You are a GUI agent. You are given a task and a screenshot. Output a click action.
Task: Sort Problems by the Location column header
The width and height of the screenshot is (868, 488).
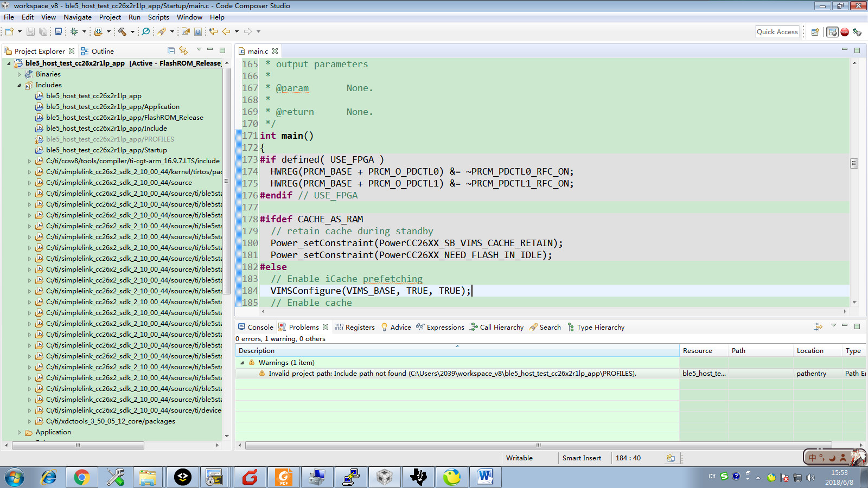tap(817, 351)
